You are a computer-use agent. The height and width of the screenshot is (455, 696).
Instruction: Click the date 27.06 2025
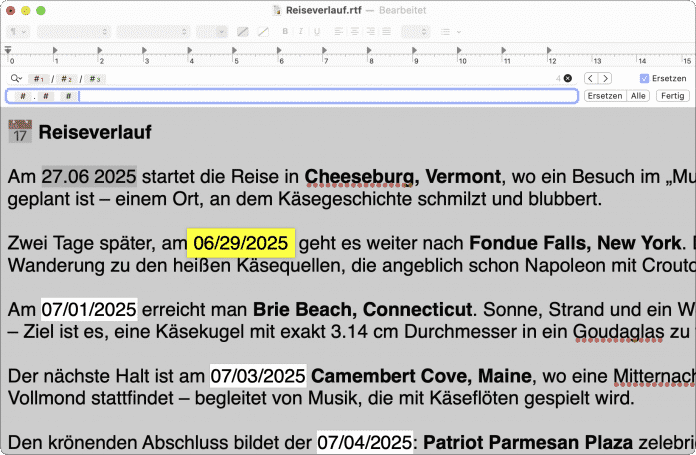(89, 176)
